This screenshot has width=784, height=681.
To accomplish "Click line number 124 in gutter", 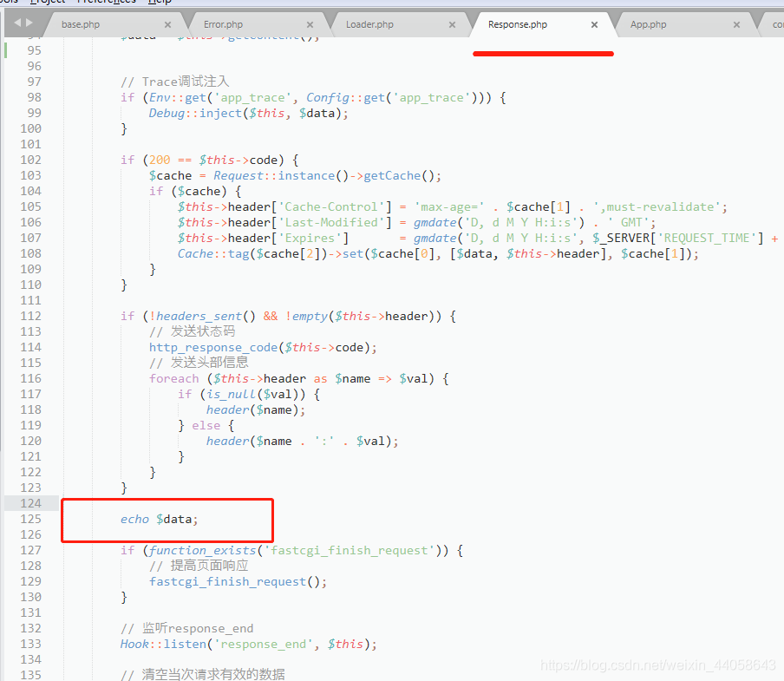I will click(30, 503).
